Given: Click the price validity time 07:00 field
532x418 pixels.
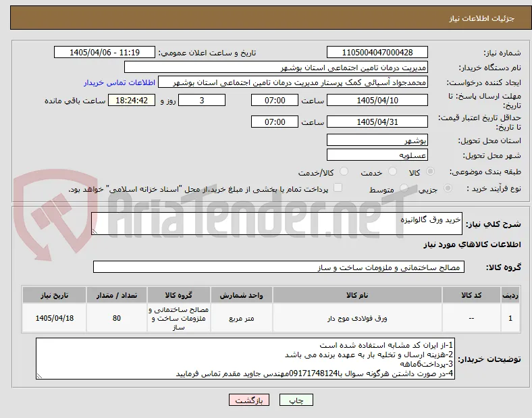Looking at the screenshot, I should (x=275, y=122).
